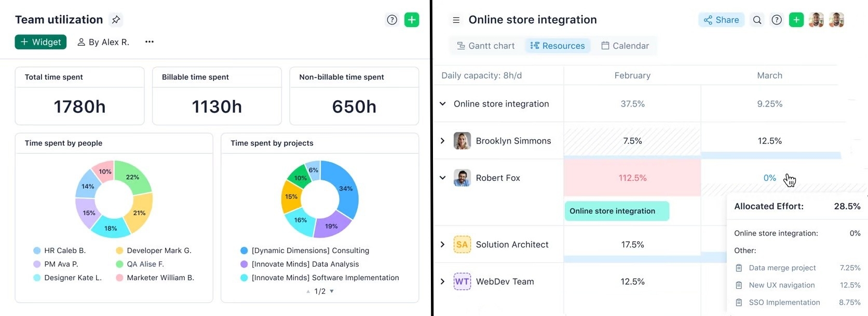
Task: Click Consulting project legend dot
Action: (x=244, y=251)
